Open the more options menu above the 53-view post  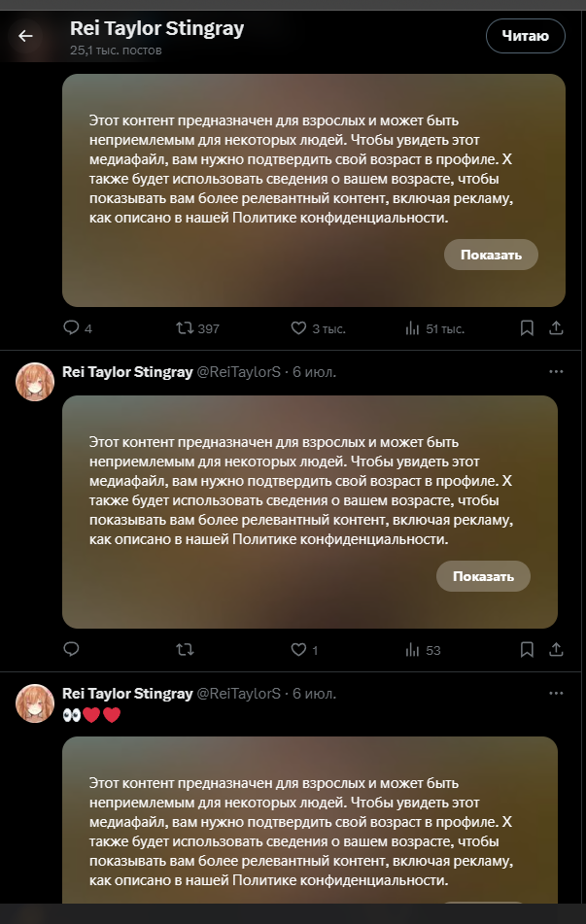556,372
